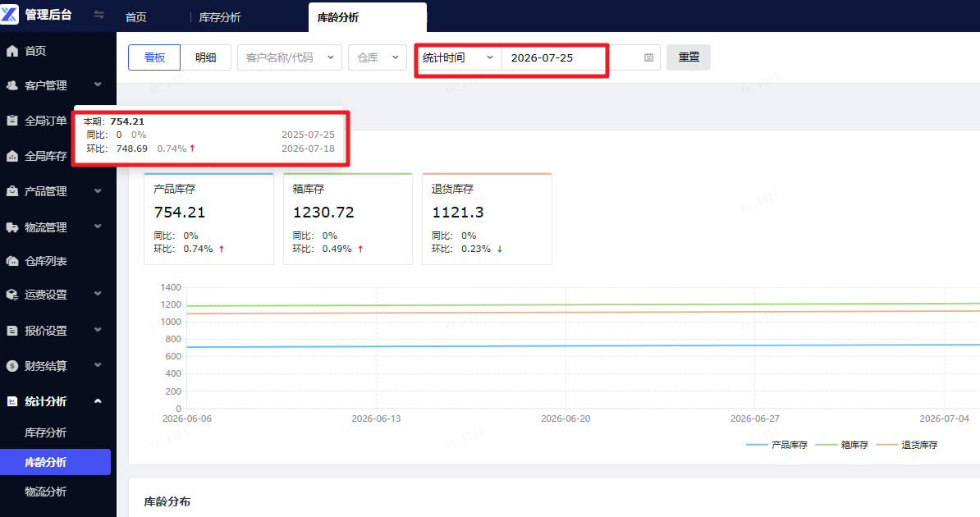Click the red up arrow in 箱库存 card
The height and width of the screenshot is (517, 980).
coord(360,249)
